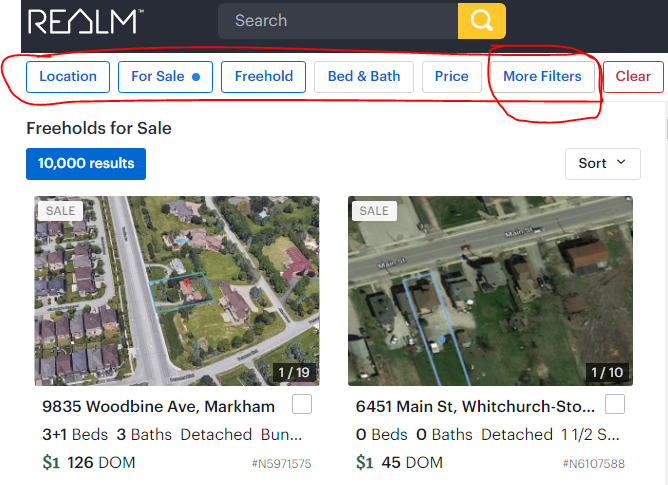This screenshot has height=485, width=668.
Task: Open the Price filter dropdown
Action: point(452,77)
